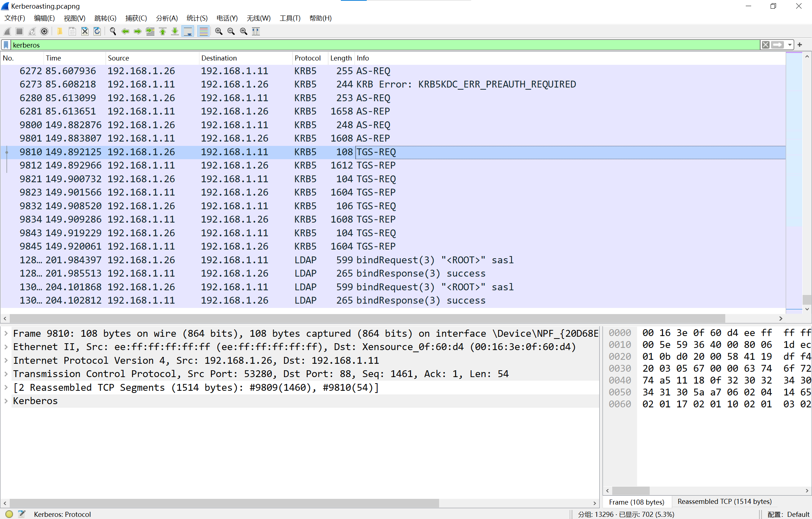812x519 pixels.
Task: Clear the kerberos display filter
Action: coord(766,45)
